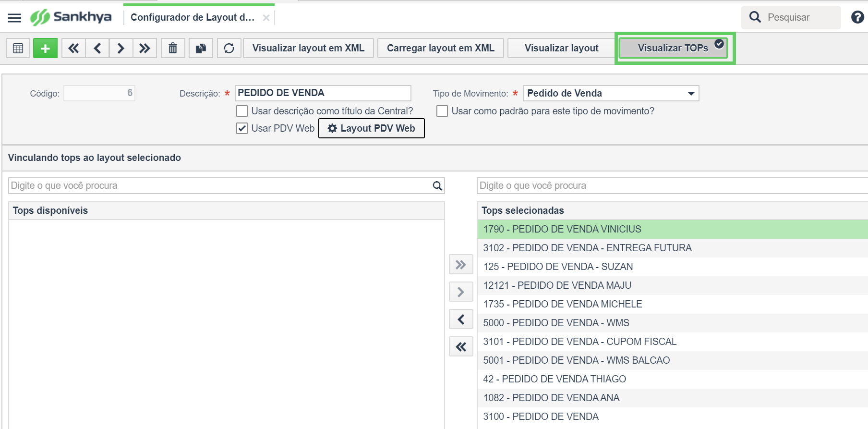Viewport: 868px width, 429px height.
Task: Select '3100 - PEDIDO DE VENDA' row
Action: coord(673,417)
